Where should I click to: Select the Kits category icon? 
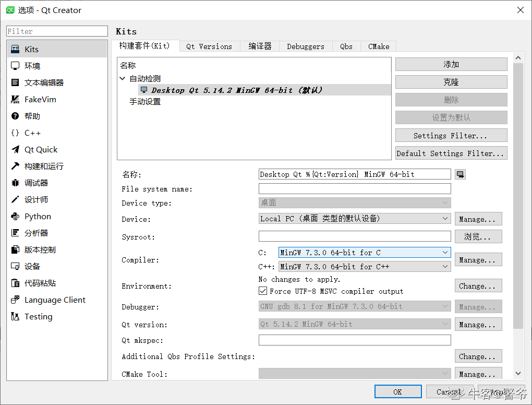(15, 49)
